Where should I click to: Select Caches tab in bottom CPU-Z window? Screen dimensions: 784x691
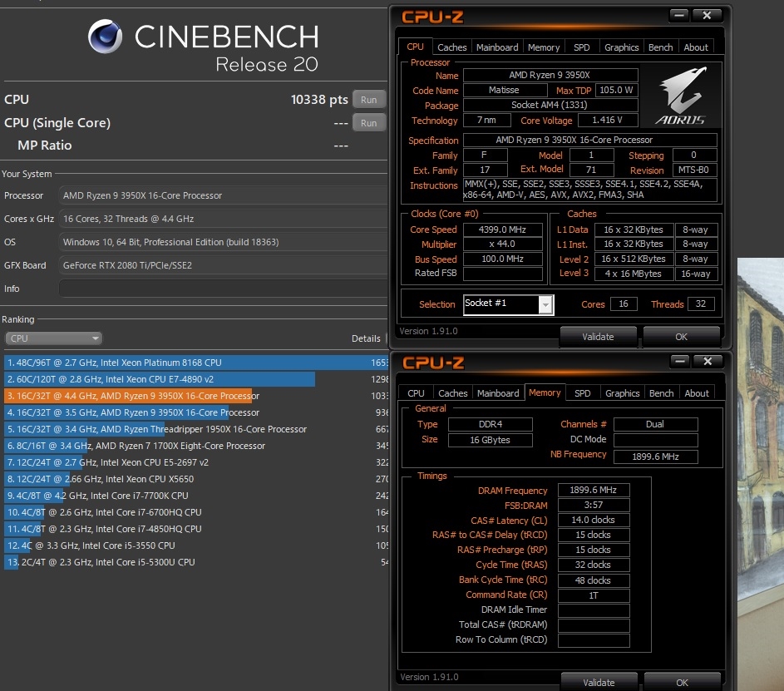point(452,393)
